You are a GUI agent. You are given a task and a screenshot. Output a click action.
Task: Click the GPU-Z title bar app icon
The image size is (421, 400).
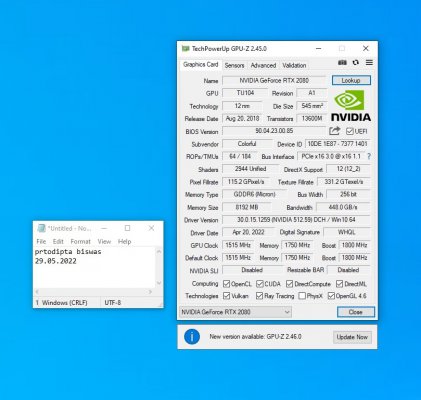coord(185,49)
